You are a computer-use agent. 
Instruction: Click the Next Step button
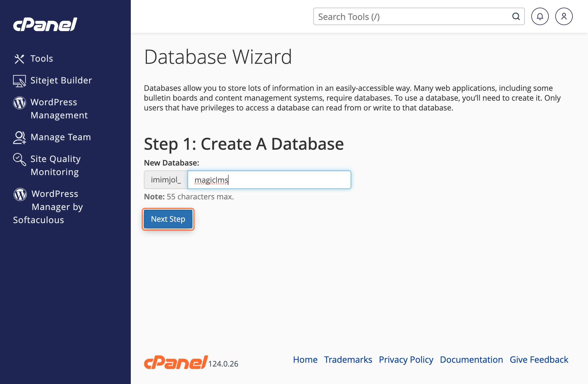point(168,219)
